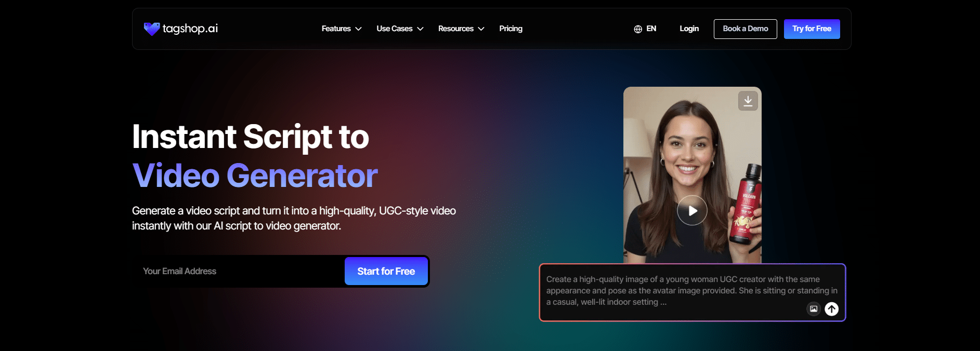This screenshot has height=351, width=980.
Task: Expand the Features dropdown chevron
Action: point(358,29)
